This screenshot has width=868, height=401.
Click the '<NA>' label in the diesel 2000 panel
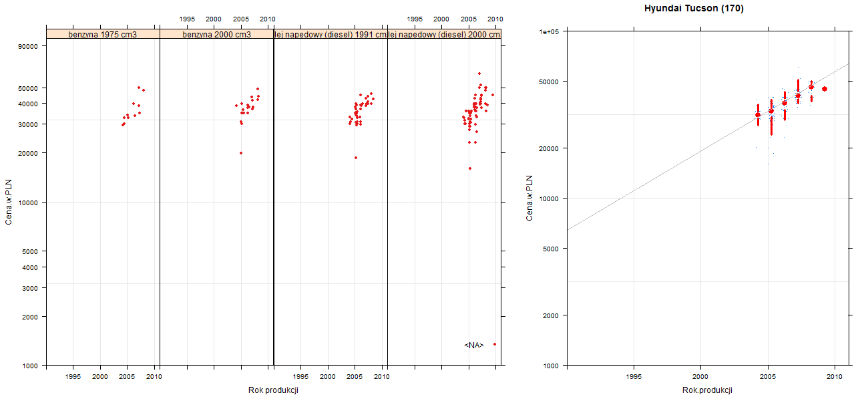(473, 345)
